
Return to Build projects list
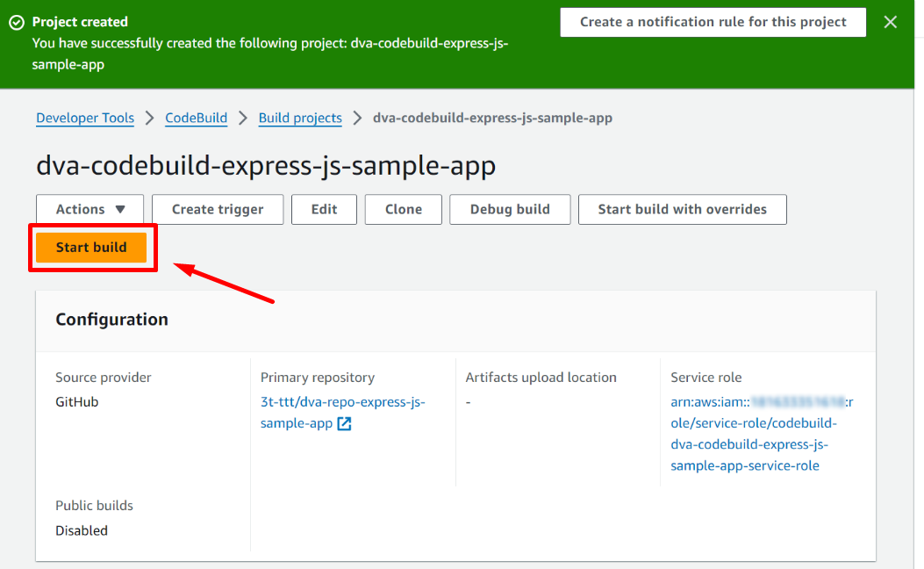300,118
